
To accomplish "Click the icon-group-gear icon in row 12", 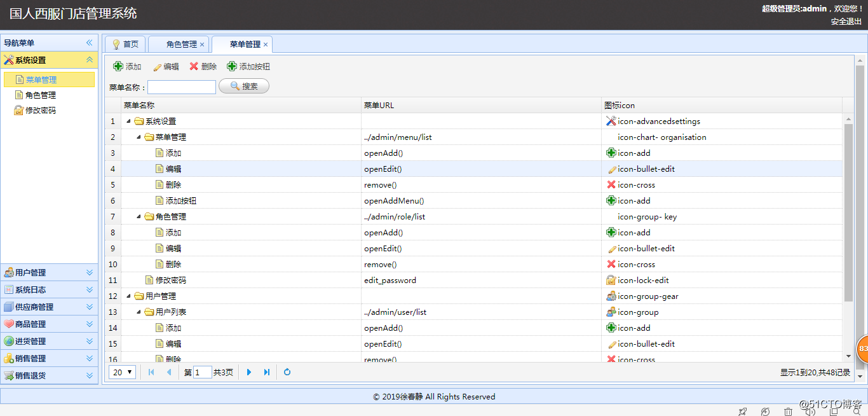I will 611,296.
